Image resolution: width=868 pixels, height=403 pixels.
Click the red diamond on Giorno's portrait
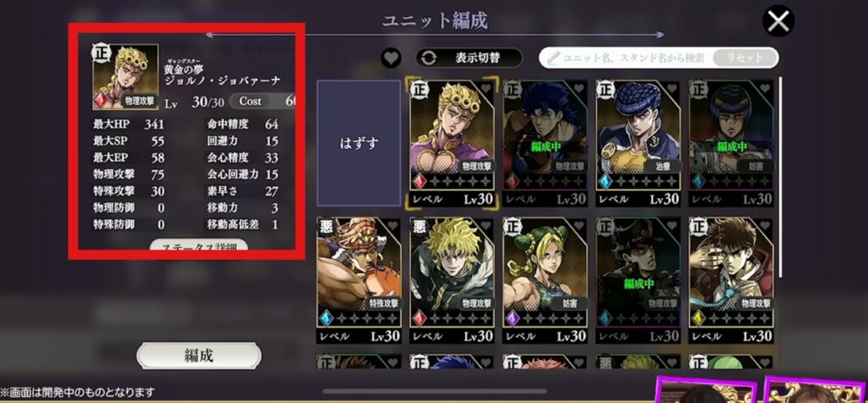(x=102, y=100)
